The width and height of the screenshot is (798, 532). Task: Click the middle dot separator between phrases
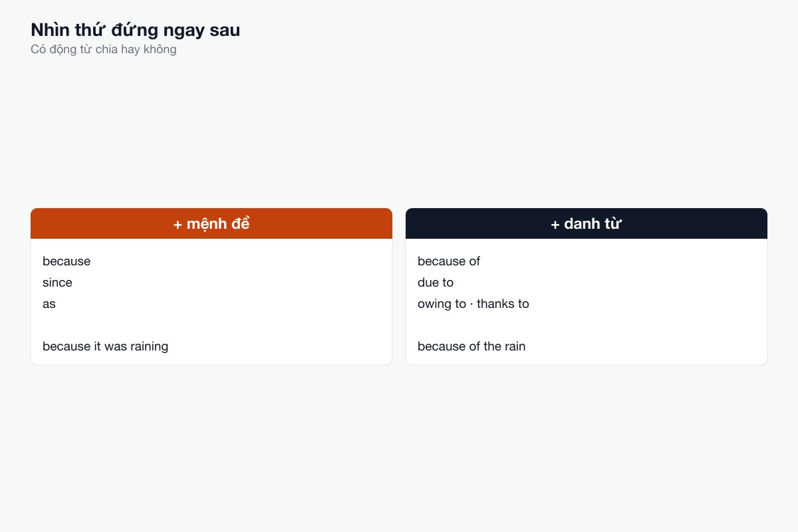click(471, 304)
